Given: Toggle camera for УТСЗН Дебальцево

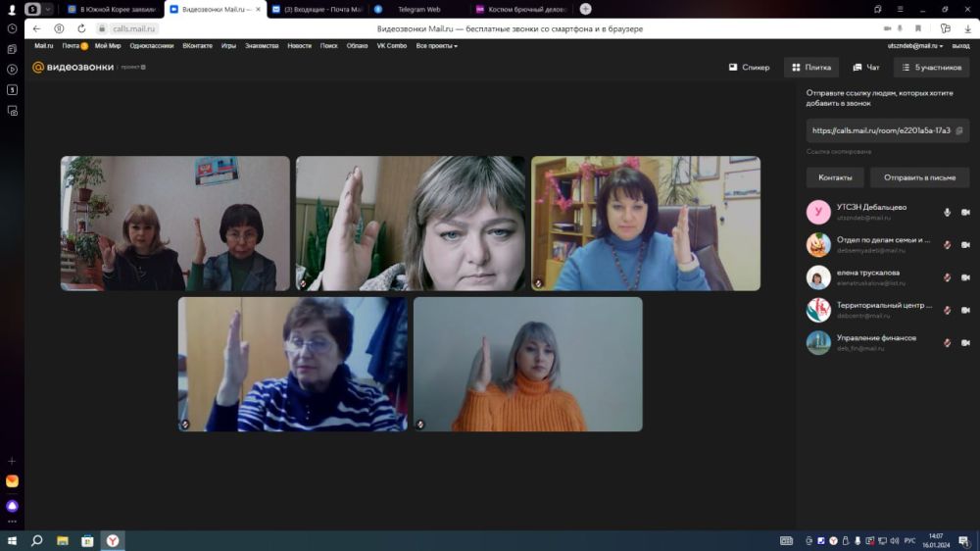Looking at the screenshot, I should 965,212.
